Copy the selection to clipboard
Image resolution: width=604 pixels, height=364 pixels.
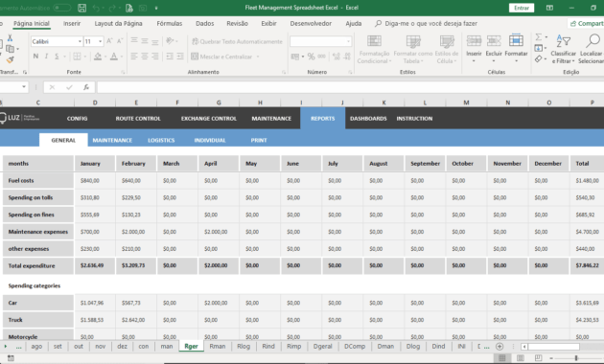point(10,49)
